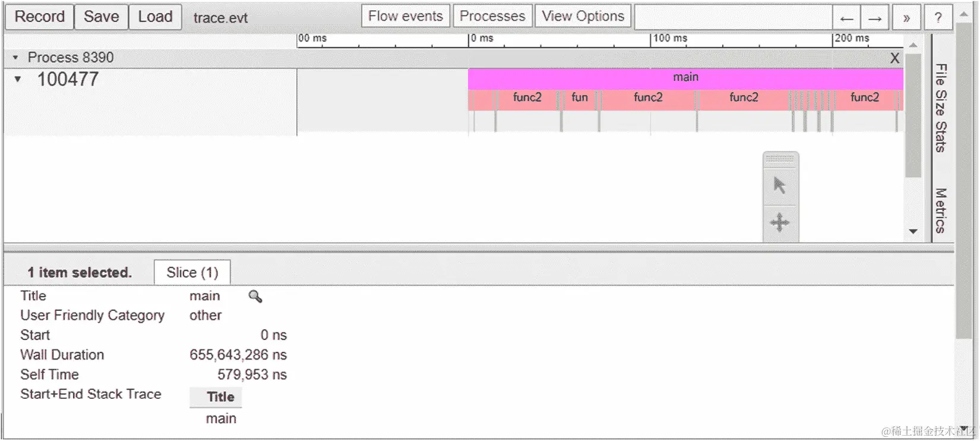This screenshot has width=980, height=441.
Task: Grab the mouse mode toolbar handle
Action: click(780, 159)
